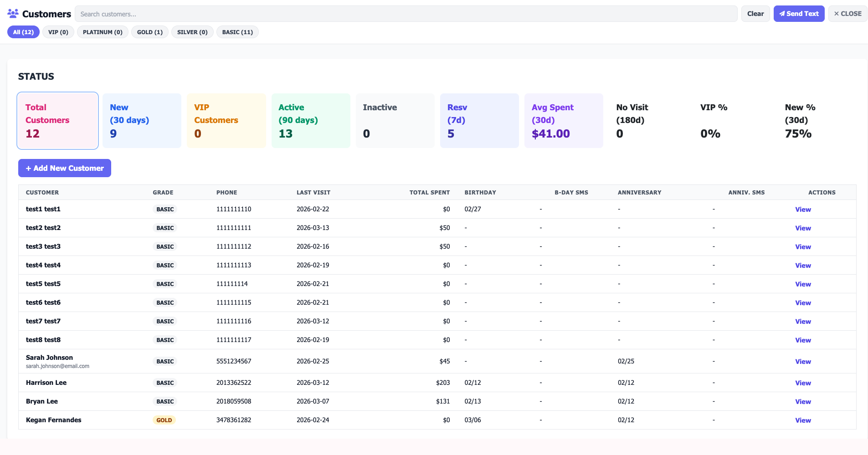Click the Avg Spent (30d) card
This screenshot has width=868, height=455.
click(564, 120)
